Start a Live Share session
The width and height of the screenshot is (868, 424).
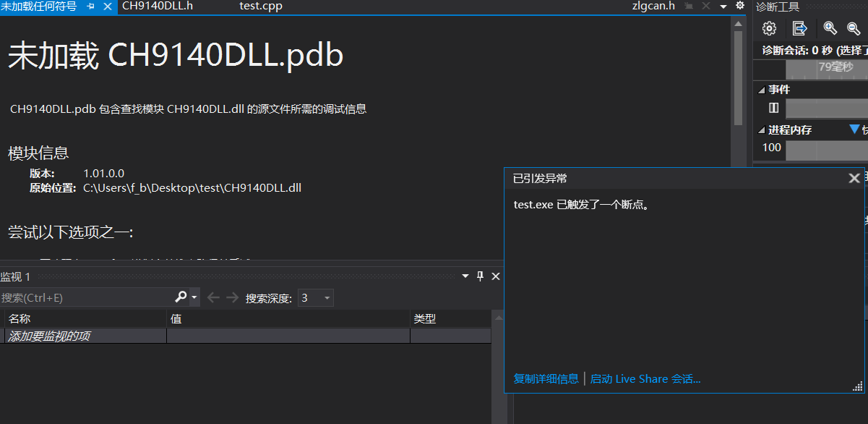coord(645,378)
